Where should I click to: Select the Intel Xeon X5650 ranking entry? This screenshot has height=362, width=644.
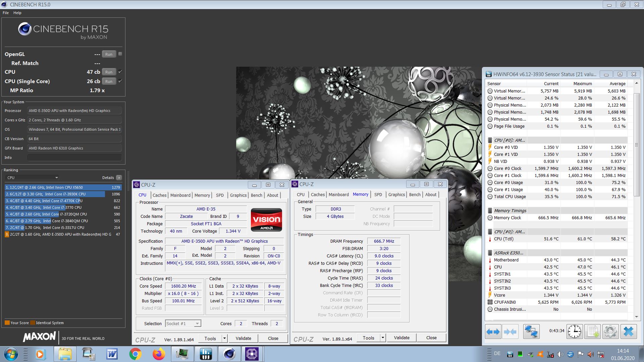(x=63, y=187)
